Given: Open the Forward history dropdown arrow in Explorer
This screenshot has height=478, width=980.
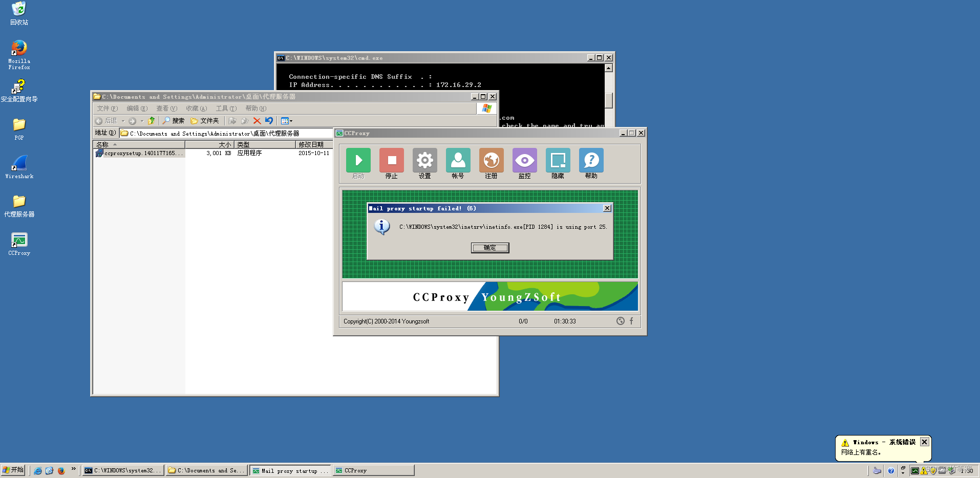Looking at the screenshot, I should pyautogui.click(x=142, y=121).
